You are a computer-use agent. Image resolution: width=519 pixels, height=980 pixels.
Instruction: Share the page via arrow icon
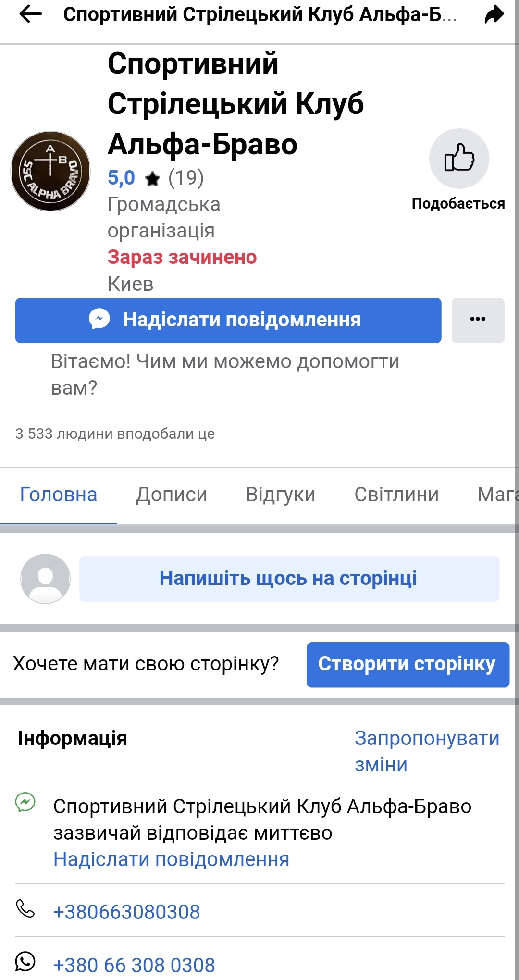point(494,14)
